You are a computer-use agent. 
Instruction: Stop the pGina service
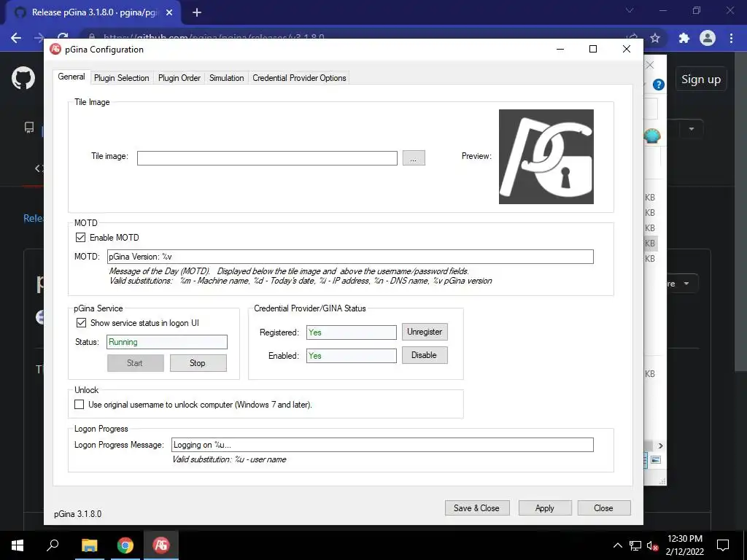198,363
